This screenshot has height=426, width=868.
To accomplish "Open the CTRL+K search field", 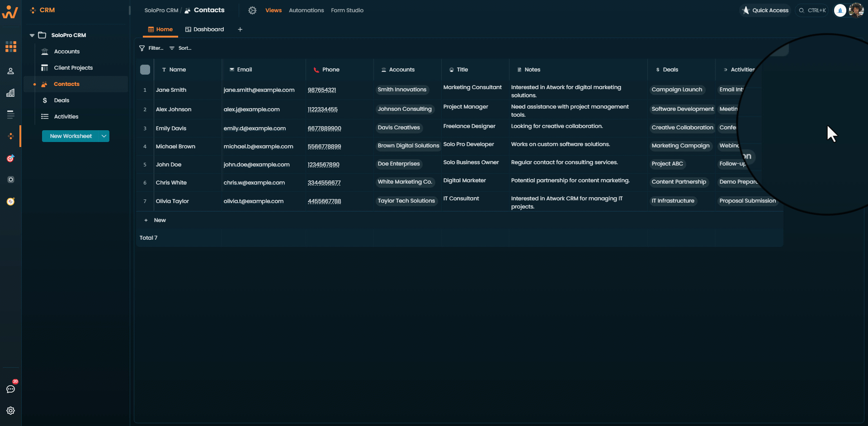I will (812, 10).
